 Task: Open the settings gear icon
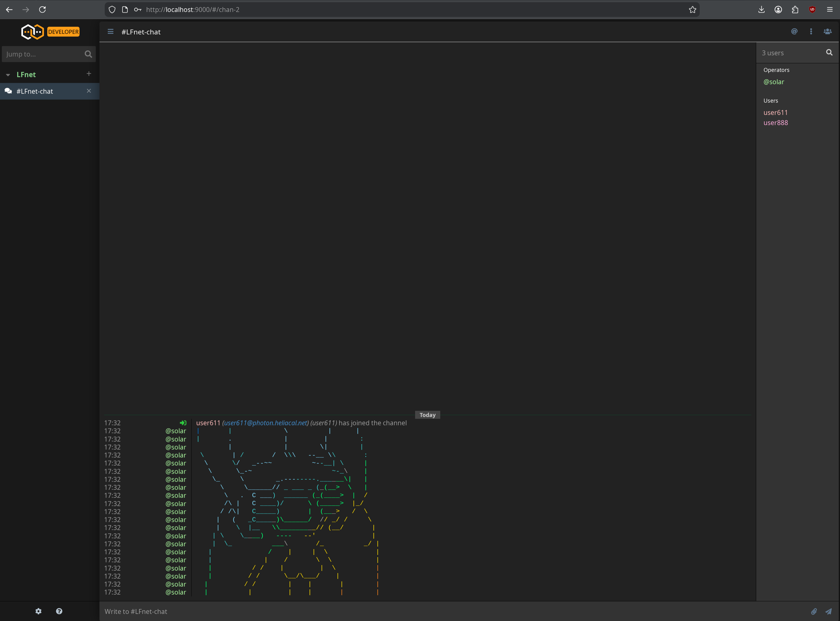38,611
